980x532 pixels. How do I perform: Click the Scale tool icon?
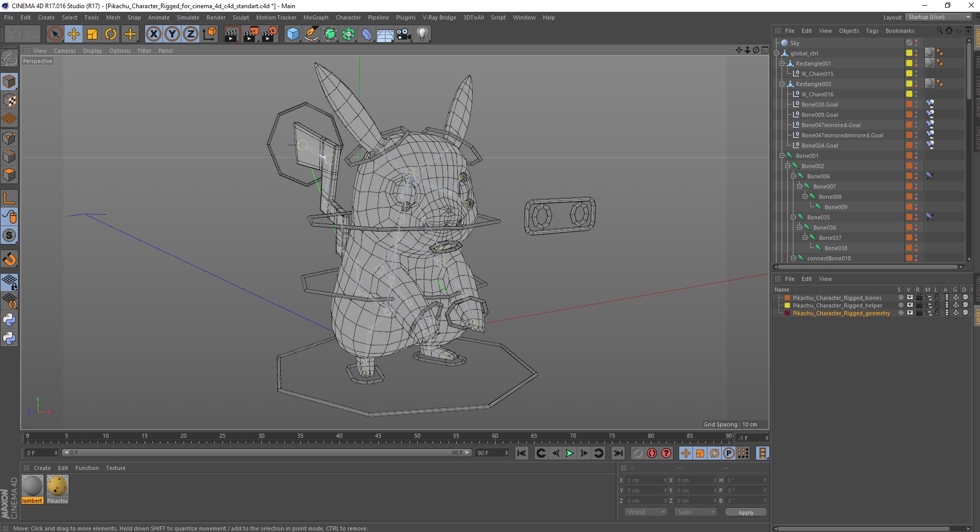[x=92, y=34]
